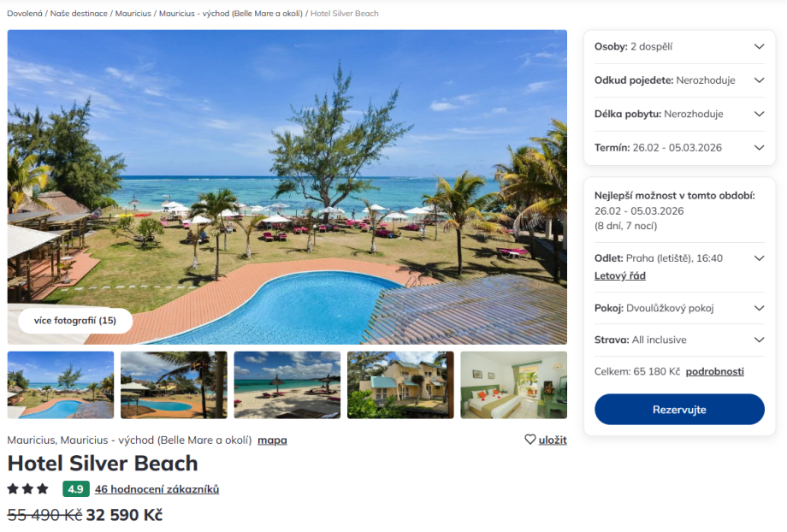Select the bedroom interior thumbnail
This screenshot has width=787, height=532.
point(513,385)
